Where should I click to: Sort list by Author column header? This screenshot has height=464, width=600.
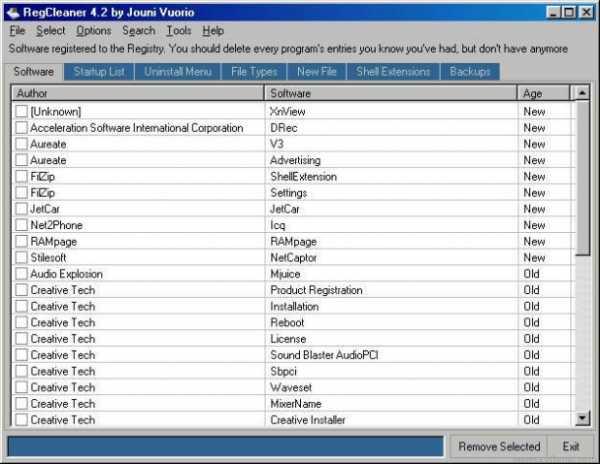138,93
